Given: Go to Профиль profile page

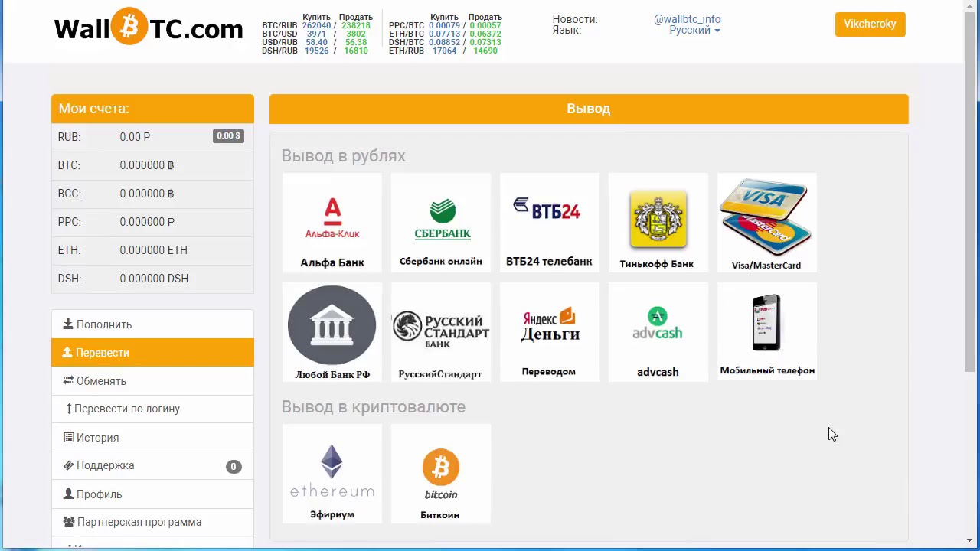Looking at the screenshot, I should pyautogui.click(x=152, y=494).
